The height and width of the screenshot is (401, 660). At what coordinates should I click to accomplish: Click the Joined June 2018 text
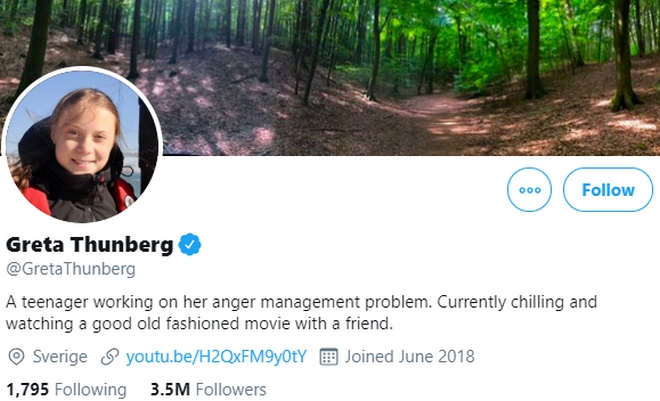pos(410,357)
